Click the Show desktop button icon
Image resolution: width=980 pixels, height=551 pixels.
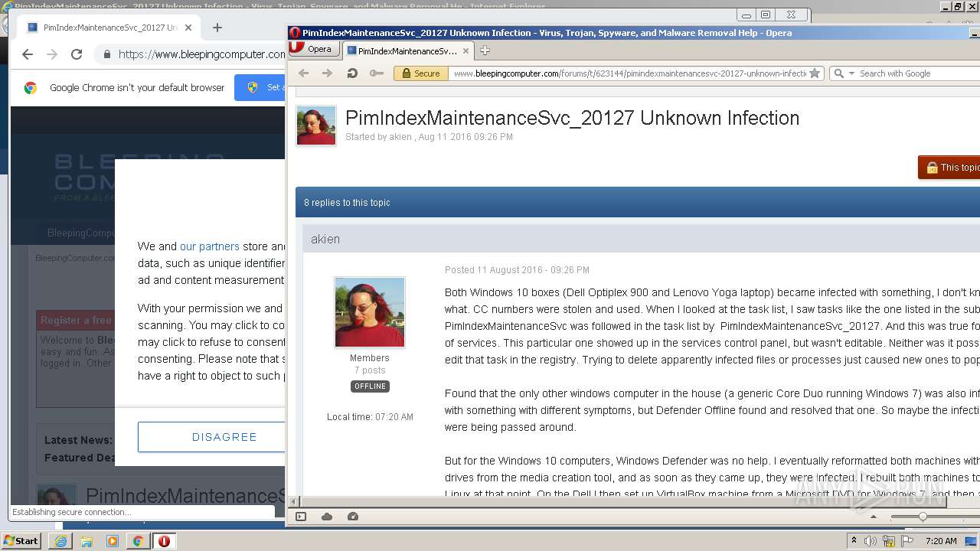(x=972, y=541)
